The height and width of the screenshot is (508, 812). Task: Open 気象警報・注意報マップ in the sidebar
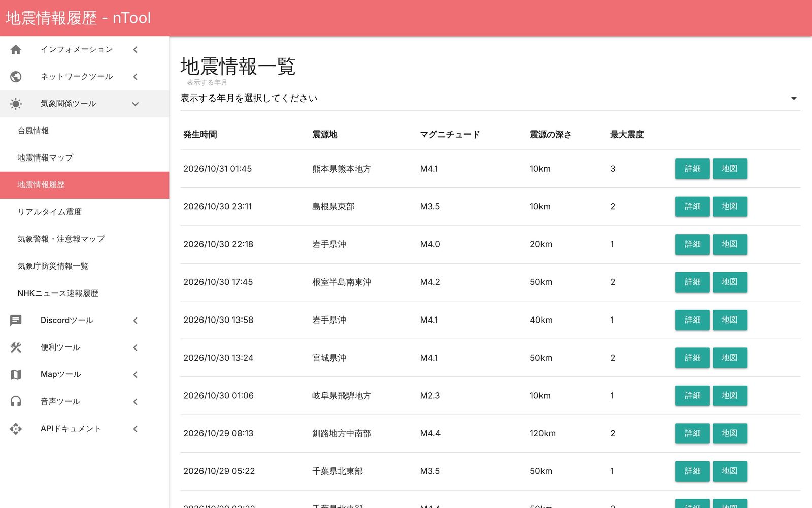(84, 239)
